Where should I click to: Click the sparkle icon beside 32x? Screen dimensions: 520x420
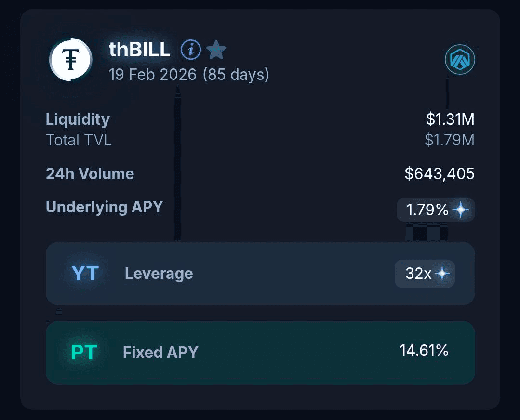click(442, 274)
